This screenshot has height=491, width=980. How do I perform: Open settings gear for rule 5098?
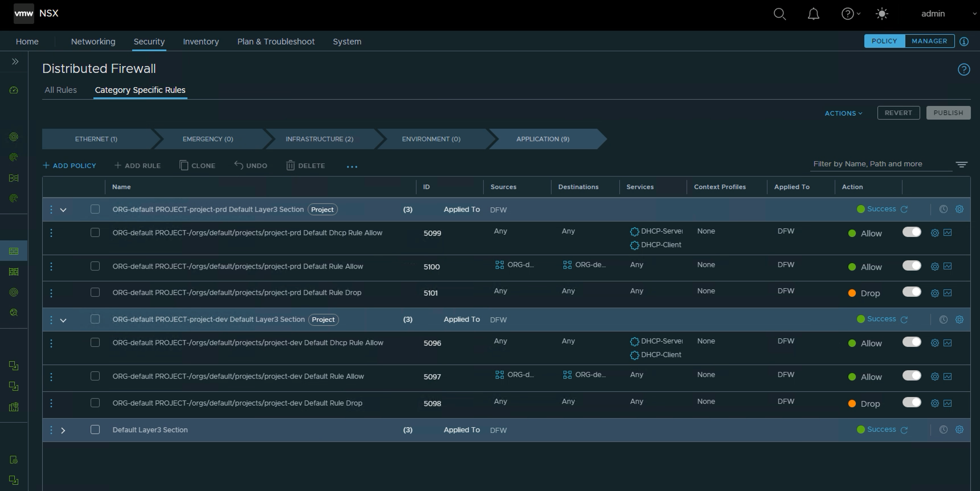935,404
